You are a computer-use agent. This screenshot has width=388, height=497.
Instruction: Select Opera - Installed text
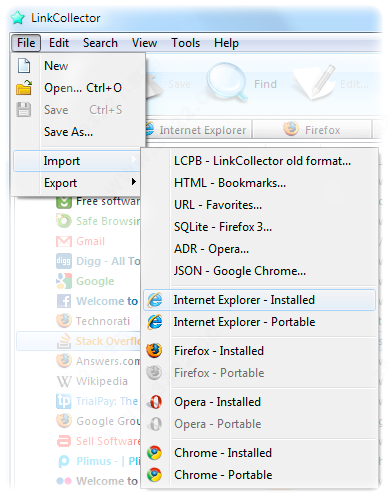click(x=217, y=402)
